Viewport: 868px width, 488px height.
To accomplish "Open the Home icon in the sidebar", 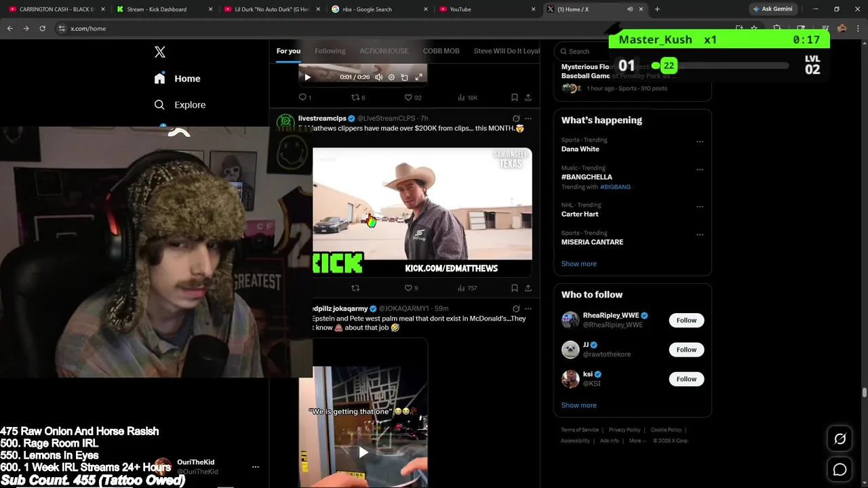I will pyautogui.click(x=159, y=78).
